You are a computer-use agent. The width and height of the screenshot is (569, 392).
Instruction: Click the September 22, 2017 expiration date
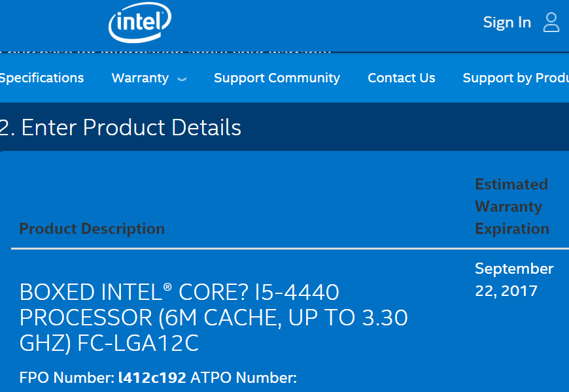pos(514,280)
